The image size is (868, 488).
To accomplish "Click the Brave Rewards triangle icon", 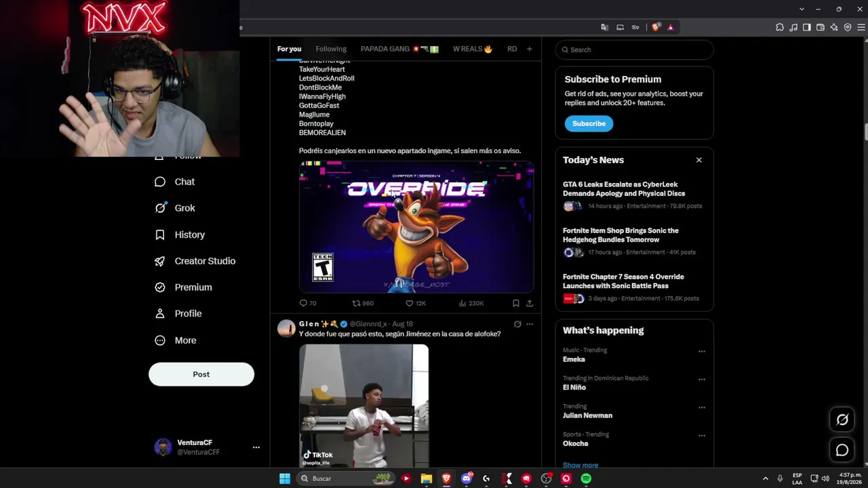I will click(671, 27).
